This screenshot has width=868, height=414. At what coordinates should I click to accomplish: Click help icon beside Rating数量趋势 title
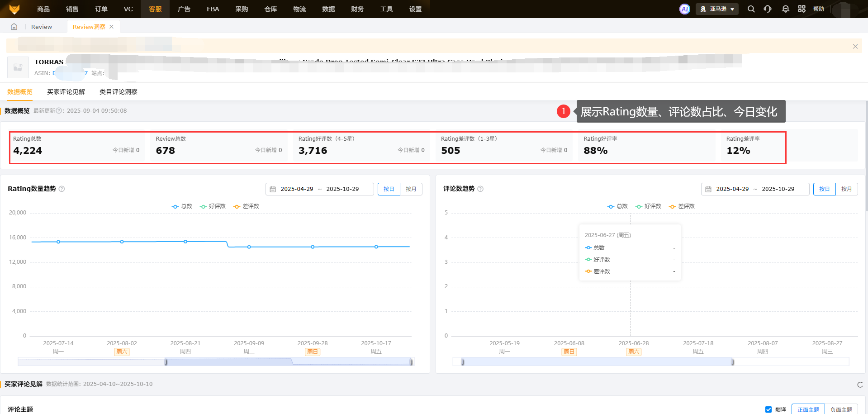(62, 189)
